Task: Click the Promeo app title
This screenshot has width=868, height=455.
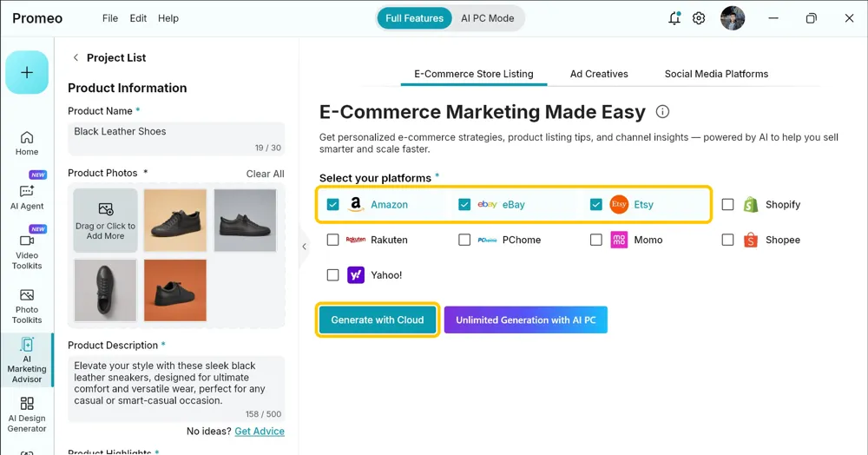Action: click(x=37, y=18)
